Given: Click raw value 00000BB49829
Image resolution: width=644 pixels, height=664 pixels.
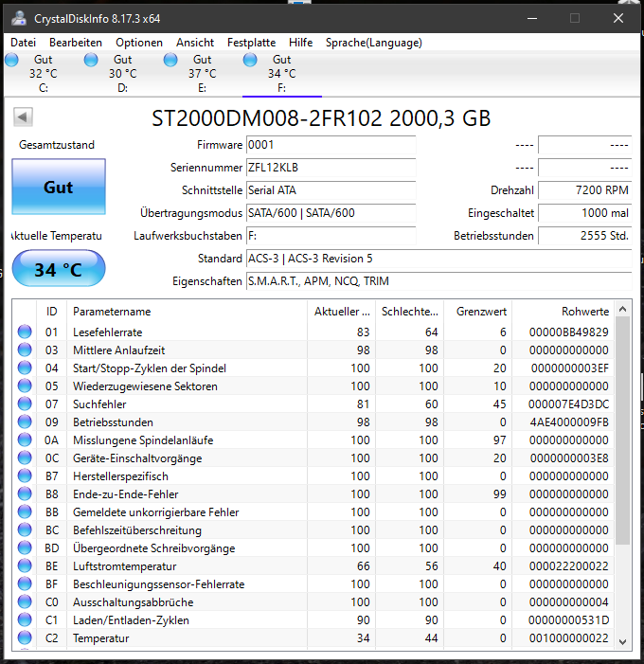Looking at the screenshot, I should point(568,332).
